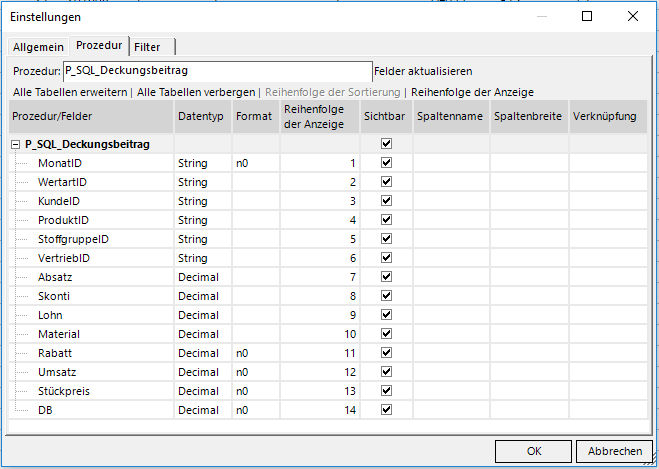Close the Einstellungen dialog window
Screen dimensions: 659x469
[x=633, y=16]
